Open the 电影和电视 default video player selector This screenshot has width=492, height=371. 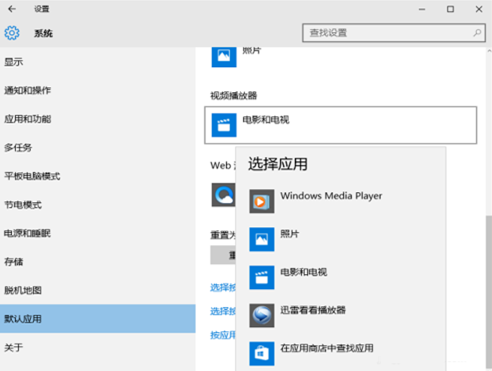tap(341, 125)
